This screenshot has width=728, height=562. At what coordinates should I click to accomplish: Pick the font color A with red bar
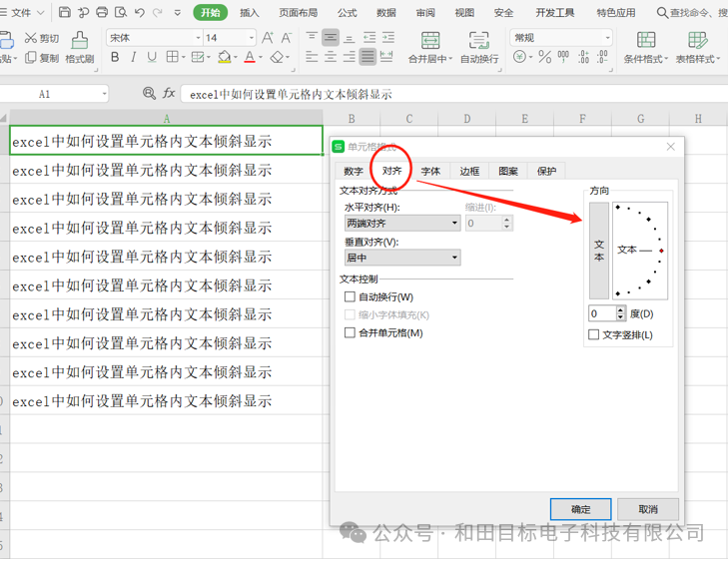click(x=250, y=57)
